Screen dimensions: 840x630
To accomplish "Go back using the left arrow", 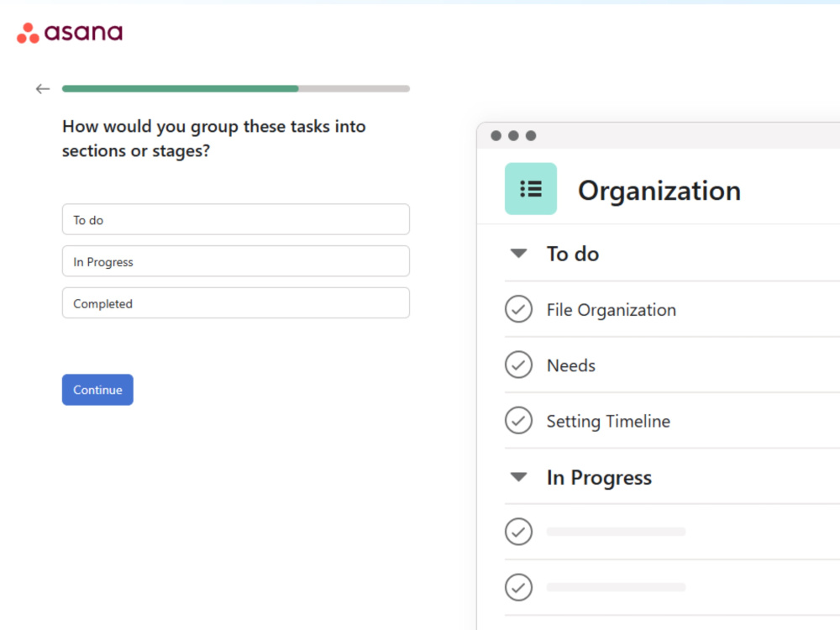I will pyautogui.click(x=43, y=89).
